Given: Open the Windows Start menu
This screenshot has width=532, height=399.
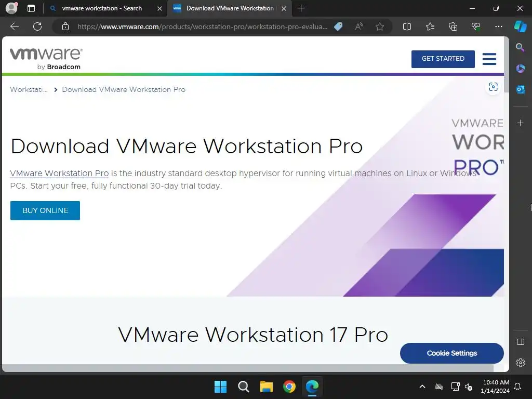Looking at the screenshot, I should click(220, 387).
